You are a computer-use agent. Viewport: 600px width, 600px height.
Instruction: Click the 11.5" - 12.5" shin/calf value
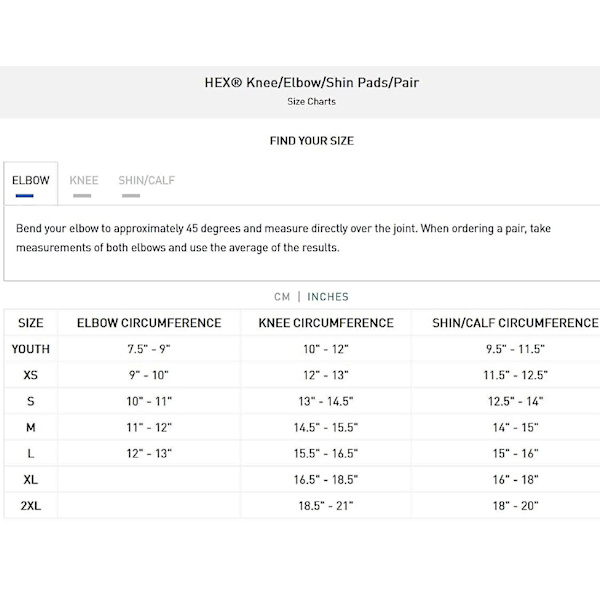[x=515, y=375]
